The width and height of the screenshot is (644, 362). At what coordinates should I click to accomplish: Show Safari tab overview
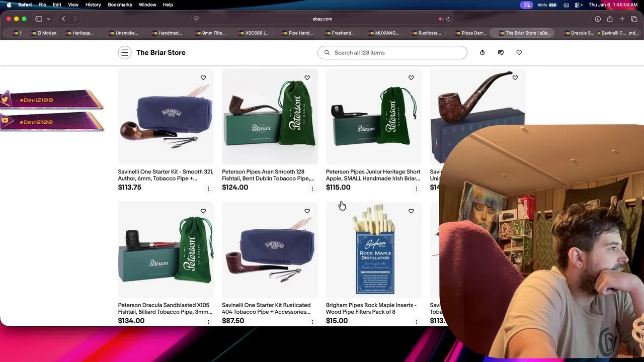tap(634, 19)
